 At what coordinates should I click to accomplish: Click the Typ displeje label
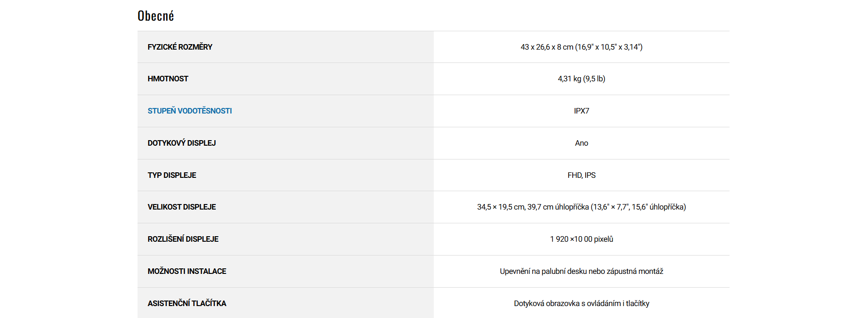(172, 175)
